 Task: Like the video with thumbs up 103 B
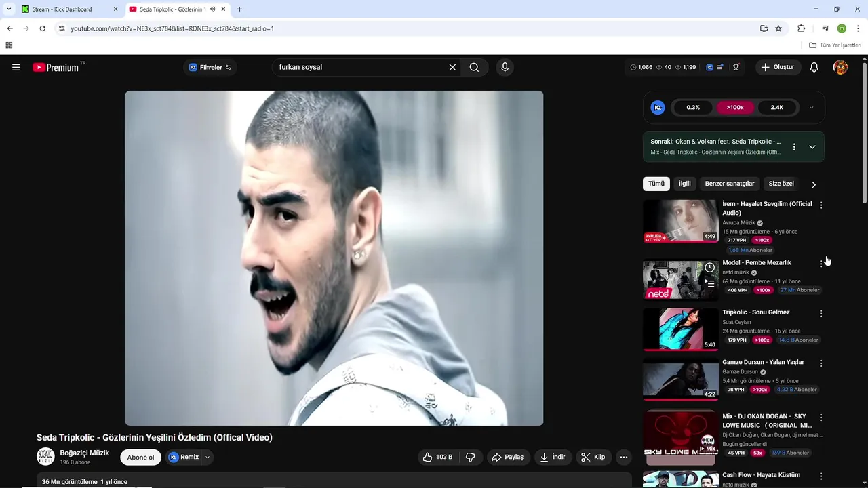click(x=437, y=457)
